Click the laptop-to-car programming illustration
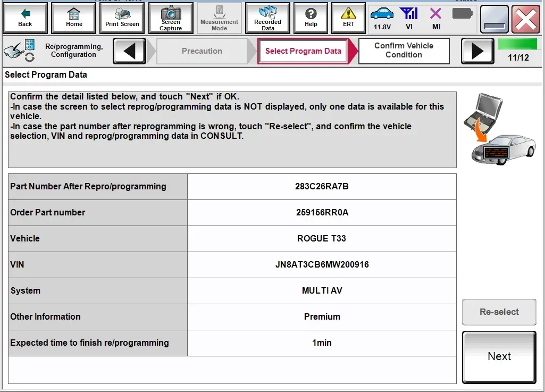 pos(499,129)
